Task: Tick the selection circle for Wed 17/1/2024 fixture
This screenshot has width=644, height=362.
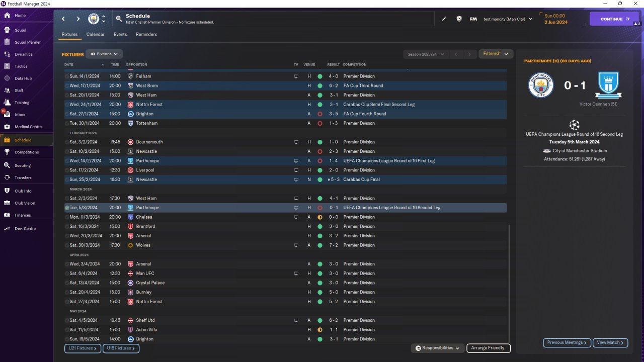Action: click(x=67, y=85)
